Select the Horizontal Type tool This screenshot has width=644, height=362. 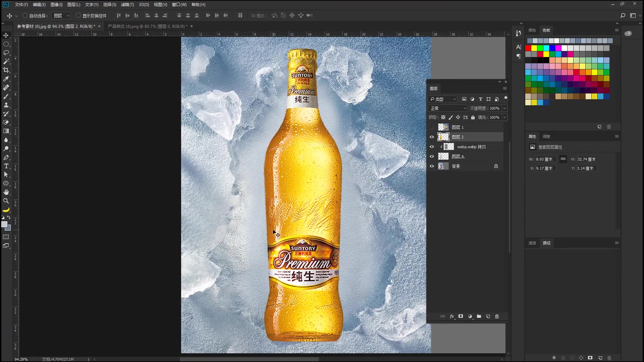coord(6,166)
